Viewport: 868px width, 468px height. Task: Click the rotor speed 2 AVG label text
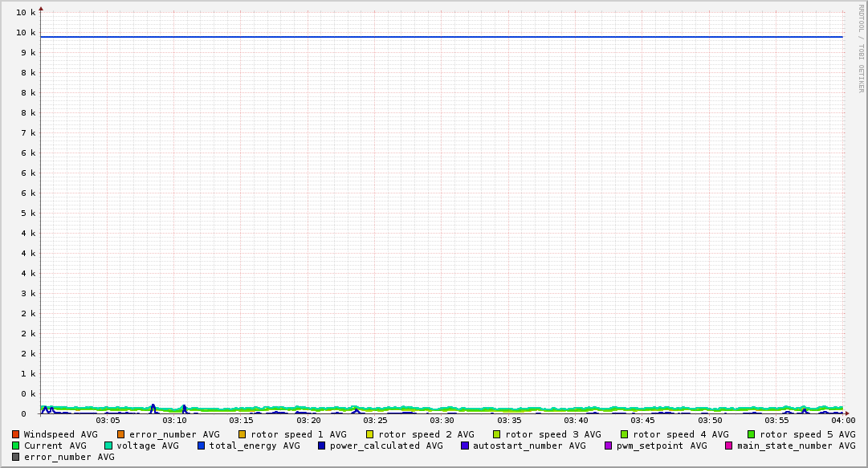(x=426, y=434)
